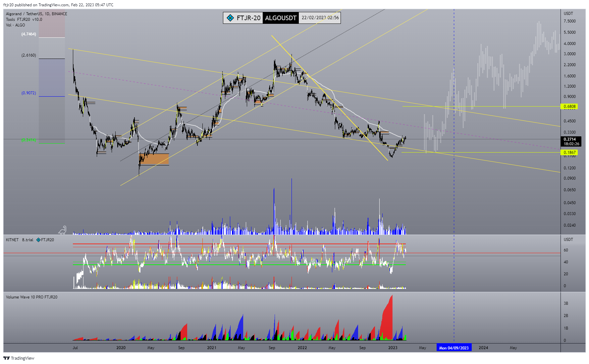Click the 0.0650 price axis tick
The image size is (589, 364).
click(570, 190)
